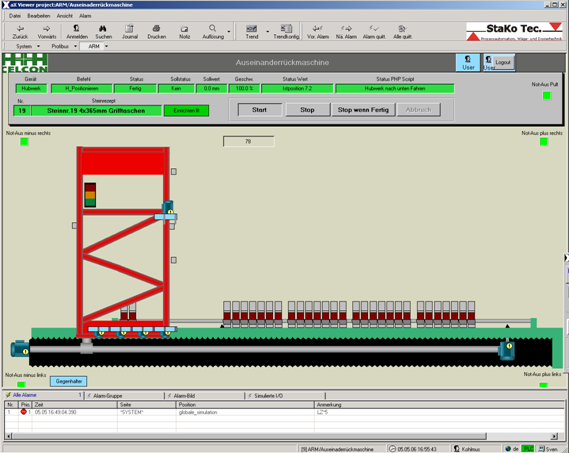Click Not-Aus minus rechts indicator
569x453 pixels.
click(x=24, y=142)
